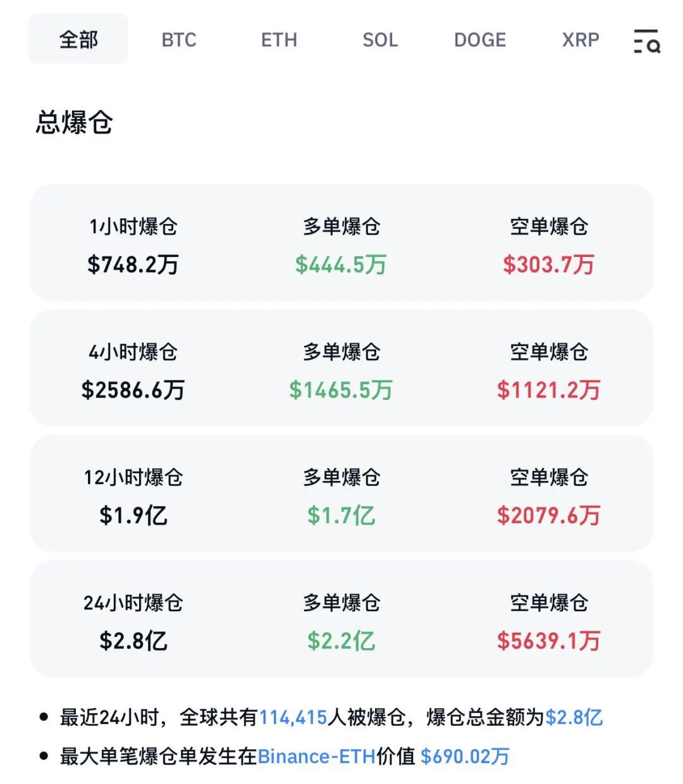This screenshot has width=683, height=784.
Task: Open the SOL liquidation tab
Action: click(x=380, y=40)
